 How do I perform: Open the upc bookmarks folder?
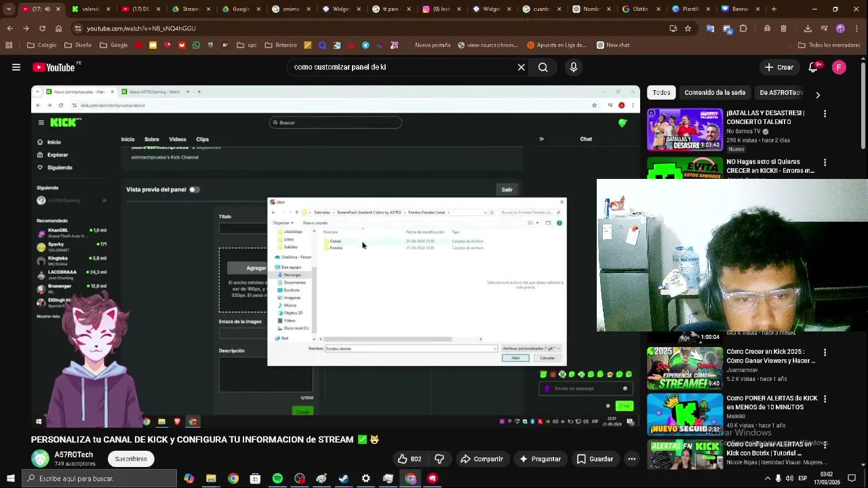247,45
